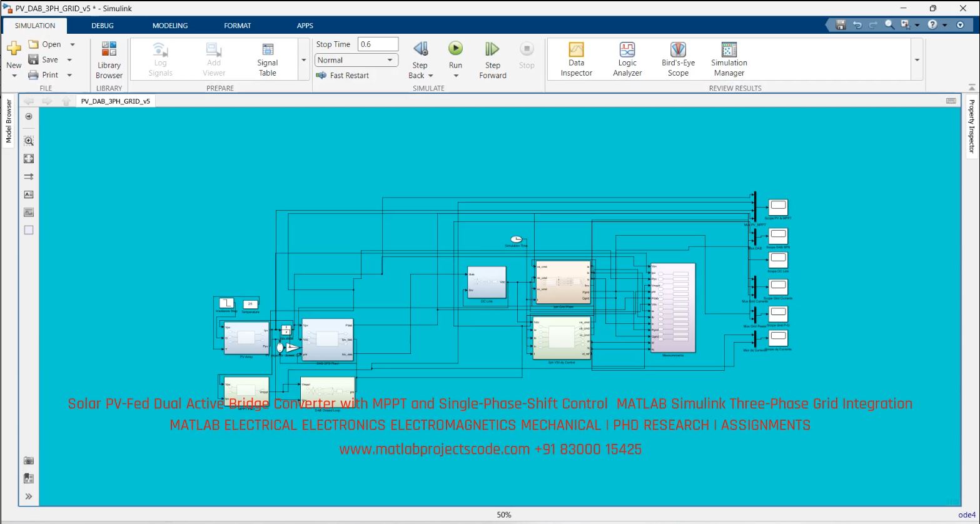Click Fit to View in canvas palette
Viewport: 980px width, 524px height.
coord(29,159)
